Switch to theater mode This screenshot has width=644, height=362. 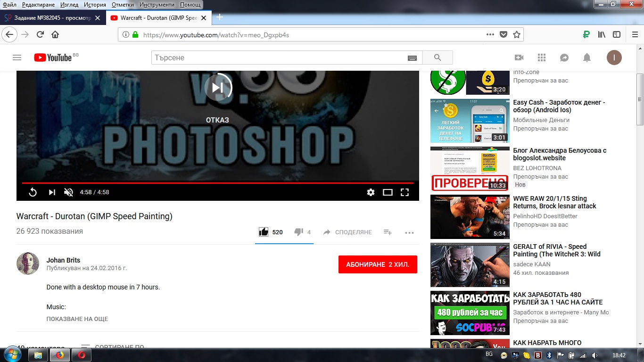tap(388, 192)
